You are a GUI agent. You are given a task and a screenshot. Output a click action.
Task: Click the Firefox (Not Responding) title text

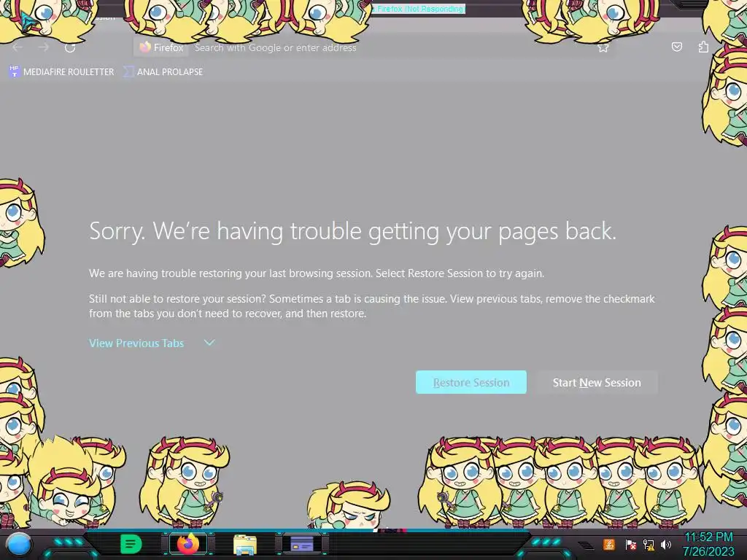419,9
